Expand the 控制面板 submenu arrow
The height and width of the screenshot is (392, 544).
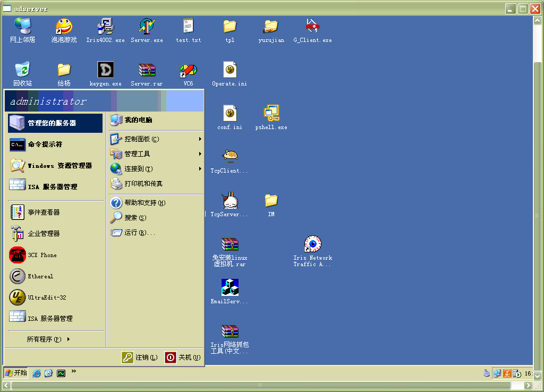(200, 139)
